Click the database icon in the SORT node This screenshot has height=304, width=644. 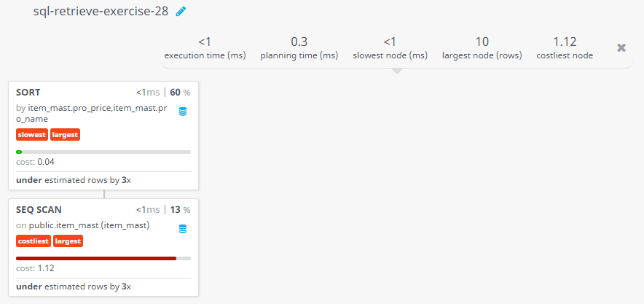click(183, 112)
